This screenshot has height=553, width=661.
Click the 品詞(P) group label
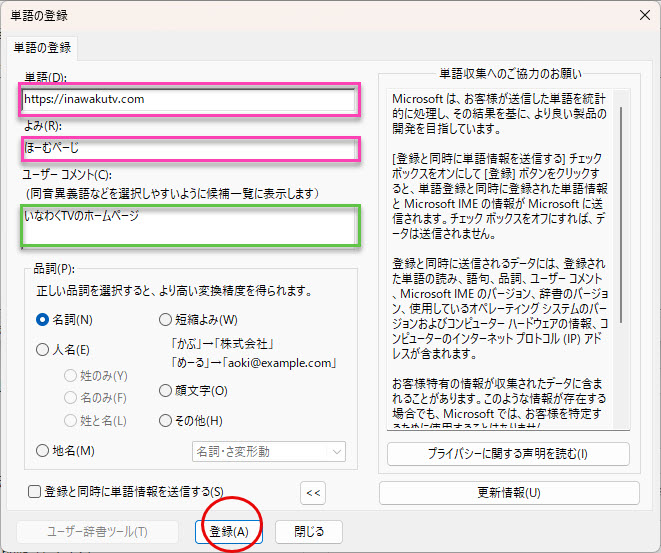pos(54,268)
